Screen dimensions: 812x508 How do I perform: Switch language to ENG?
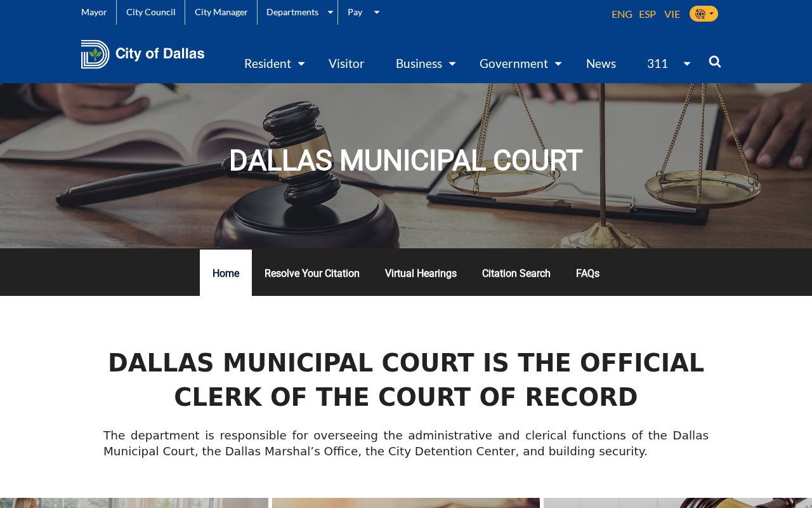pyautogui.click(x=622, y=14)
